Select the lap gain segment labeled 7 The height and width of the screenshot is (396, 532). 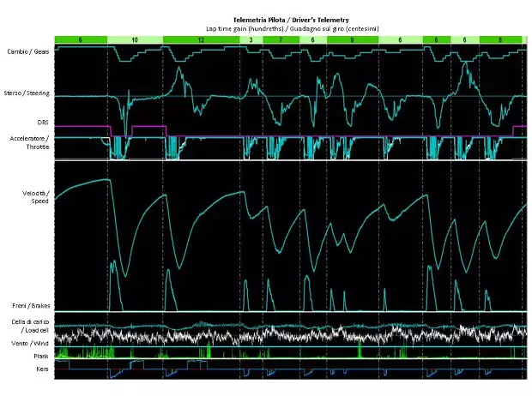(281, 39)
